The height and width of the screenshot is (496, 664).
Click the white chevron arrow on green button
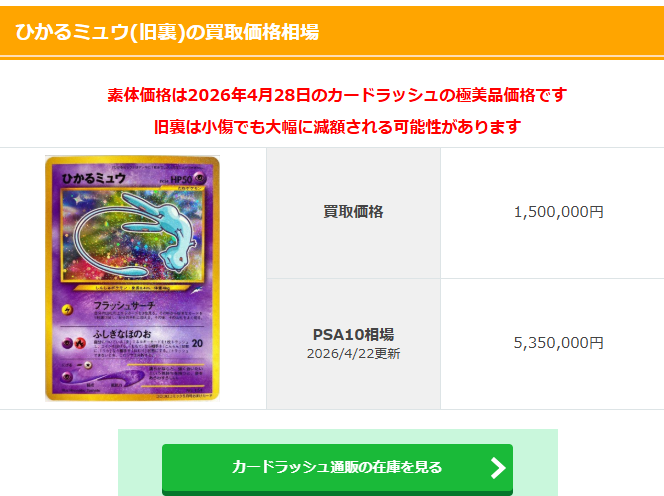point(498,468)
